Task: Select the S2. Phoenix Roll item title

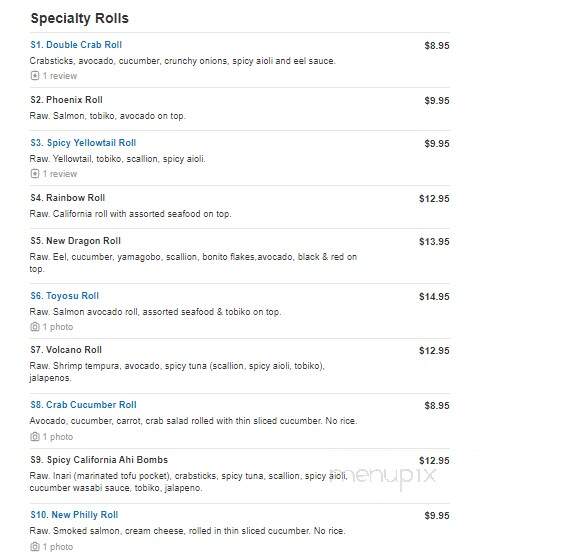Action: click(67, 100)
